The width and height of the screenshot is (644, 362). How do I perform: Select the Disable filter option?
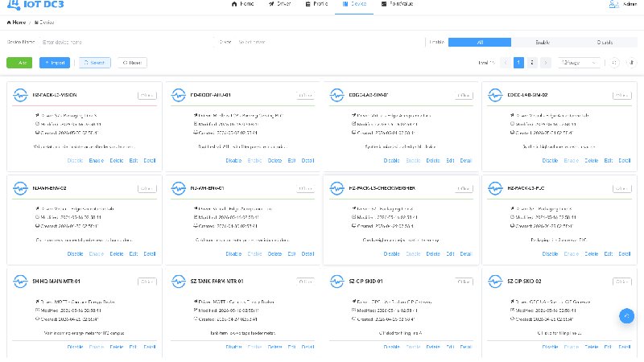pos(605,43)
